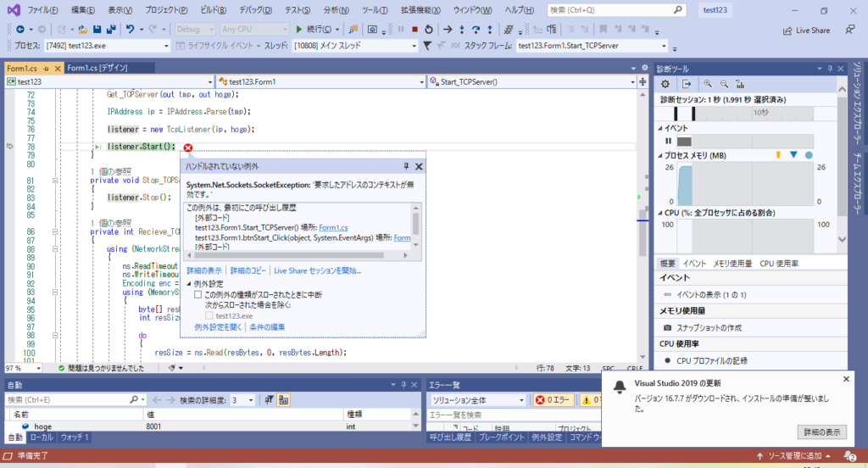Click the green Continue debugging button
The width and height of the screenshot is (868, 468).
coord(314,30)
